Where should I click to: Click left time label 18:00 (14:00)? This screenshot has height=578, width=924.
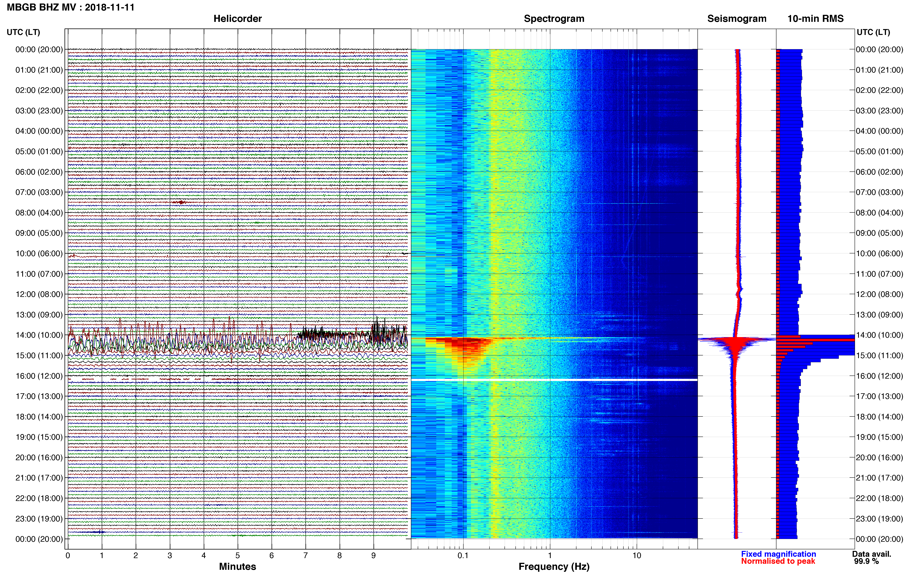[39, 417]
